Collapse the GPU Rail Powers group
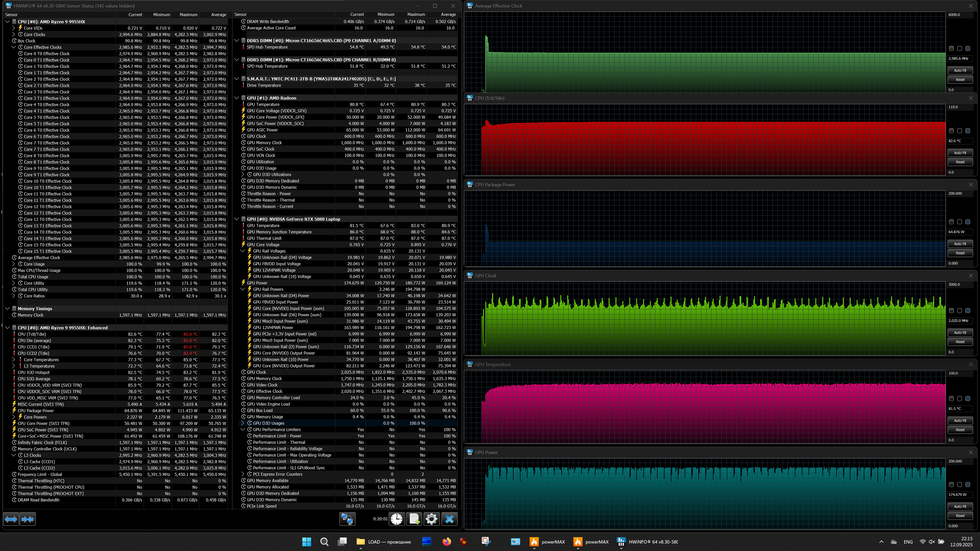Viewport: 980px width, 551px height. point(243,290)
